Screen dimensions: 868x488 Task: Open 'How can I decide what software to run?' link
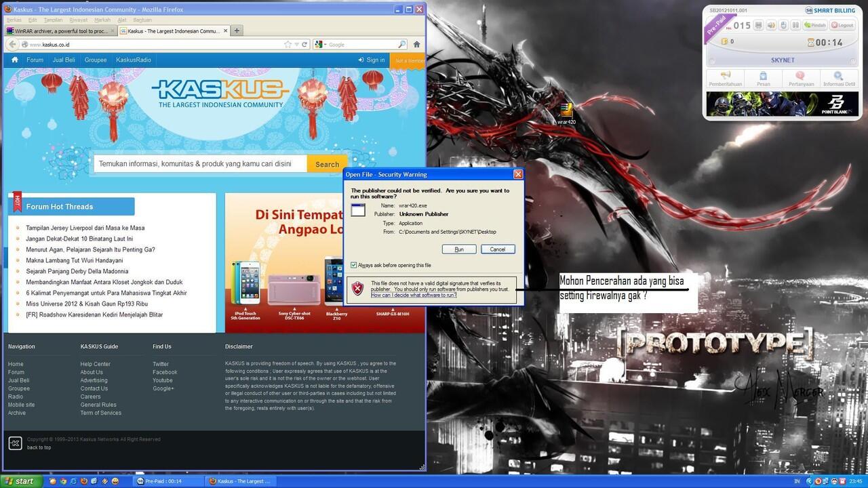[414, 295]
